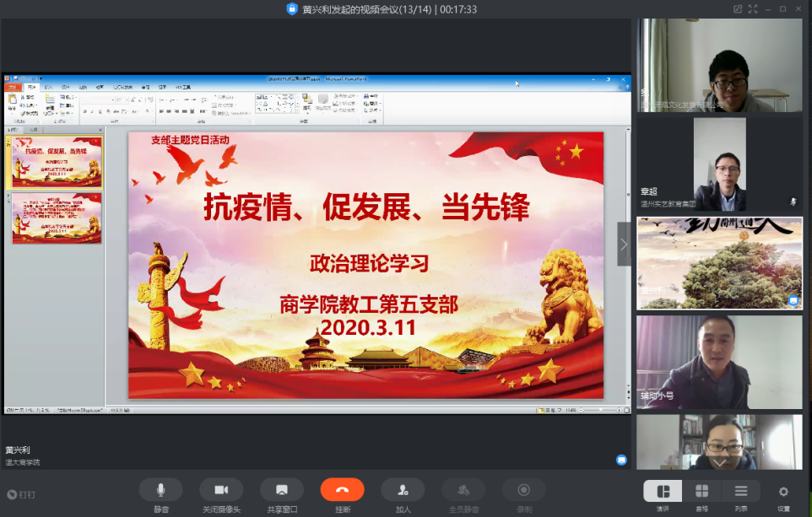
Task: Pop out meeting into mini window
Action: point(738,9)
